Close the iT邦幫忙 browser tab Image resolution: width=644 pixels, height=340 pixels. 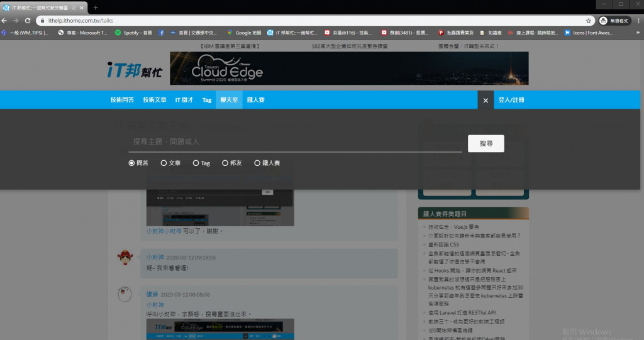coord(82,8)
